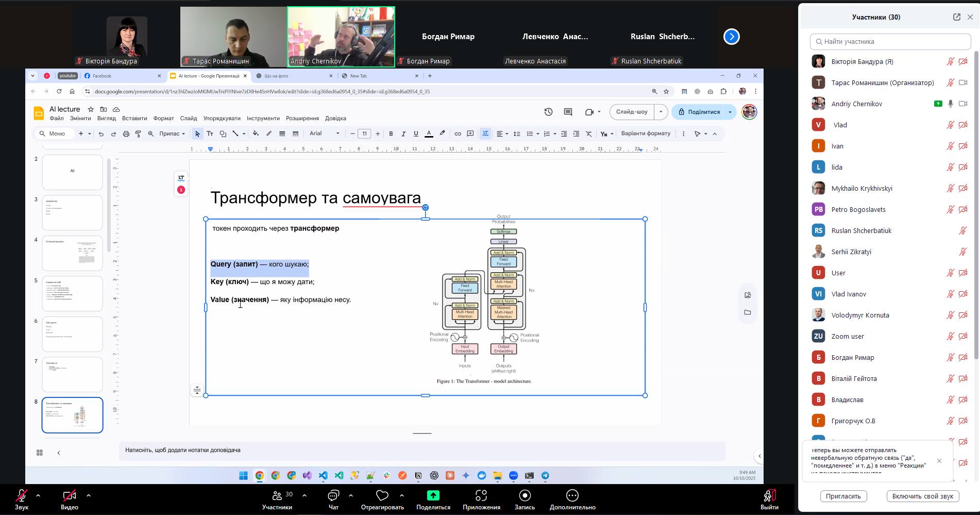The height and width of the screenshot is (515, 980).
Task: Select the text color icon
Action: pos(429,134)
